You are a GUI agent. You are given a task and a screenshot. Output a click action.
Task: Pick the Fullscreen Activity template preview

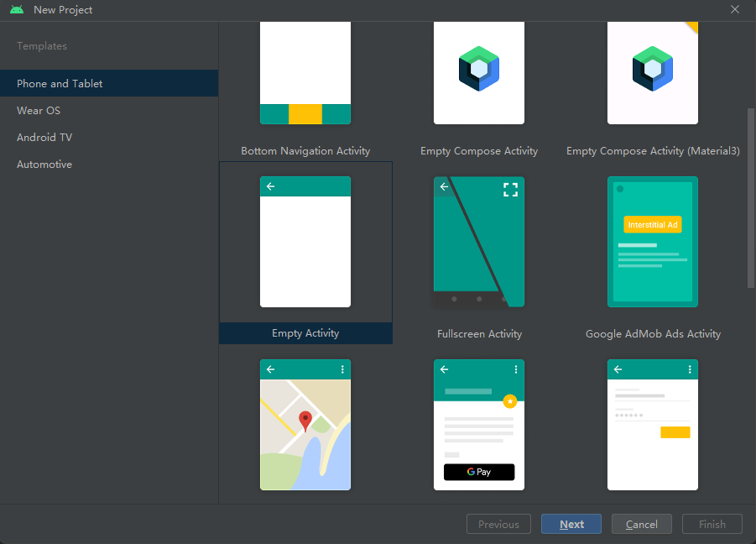click(x=479, y=242)
